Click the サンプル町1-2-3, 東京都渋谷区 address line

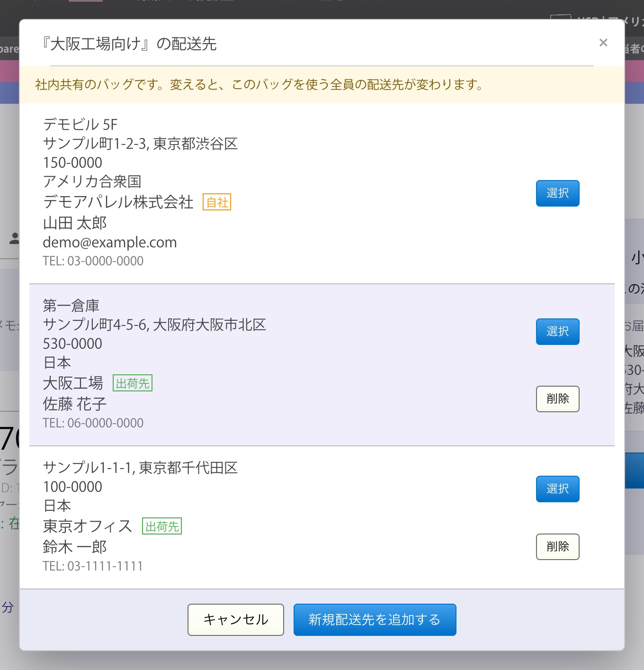(x=140, y=144)
